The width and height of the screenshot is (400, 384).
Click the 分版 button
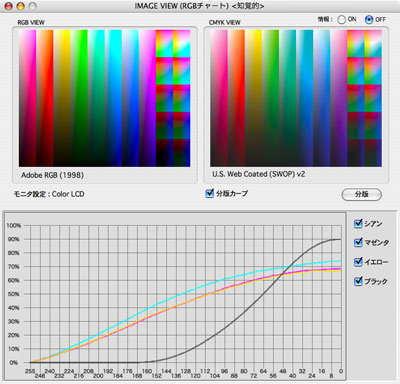coord(362,194)
